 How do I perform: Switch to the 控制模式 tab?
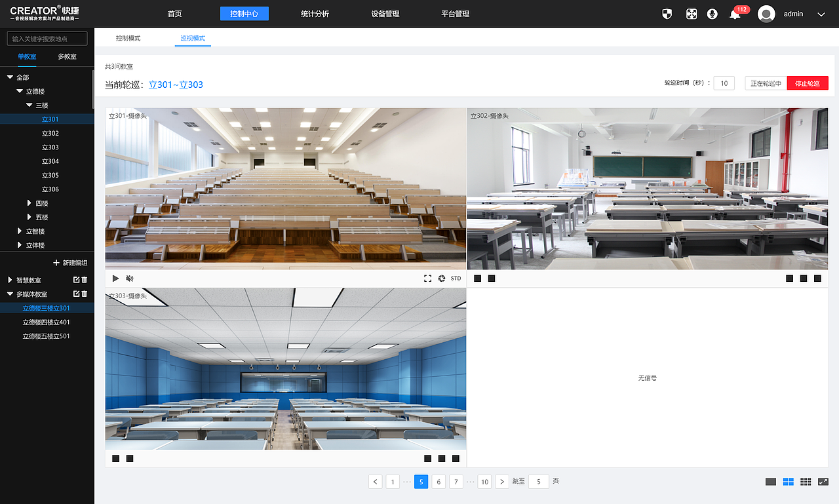point(128,38)
